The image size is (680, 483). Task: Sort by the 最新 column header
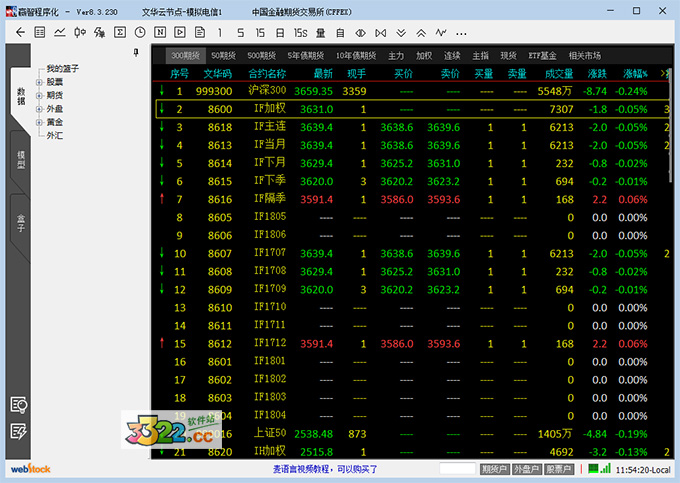[323, 74]
